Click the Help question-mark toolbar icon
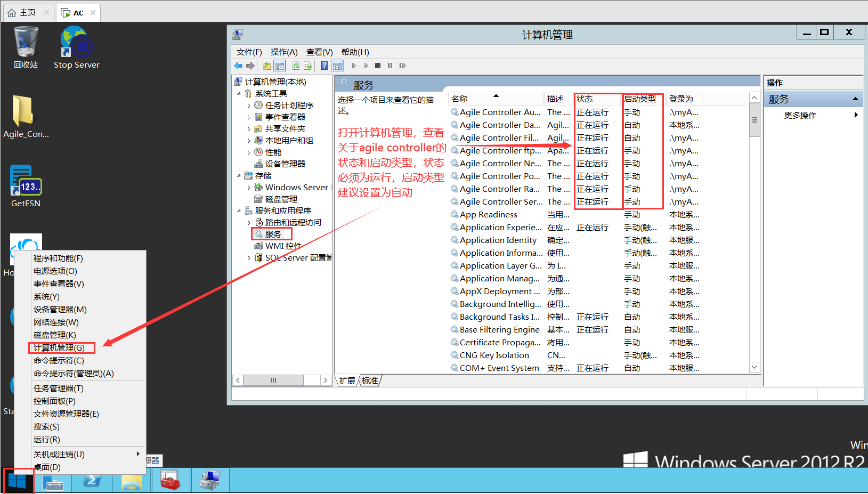 point(324,65)
